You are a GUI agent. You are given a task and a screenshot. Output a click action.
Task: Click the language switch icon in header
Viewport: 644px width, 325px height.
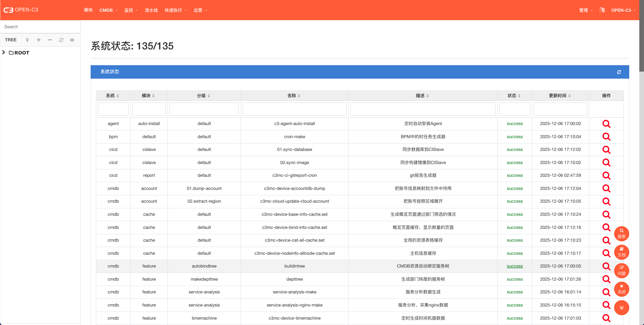click(602, 10)
